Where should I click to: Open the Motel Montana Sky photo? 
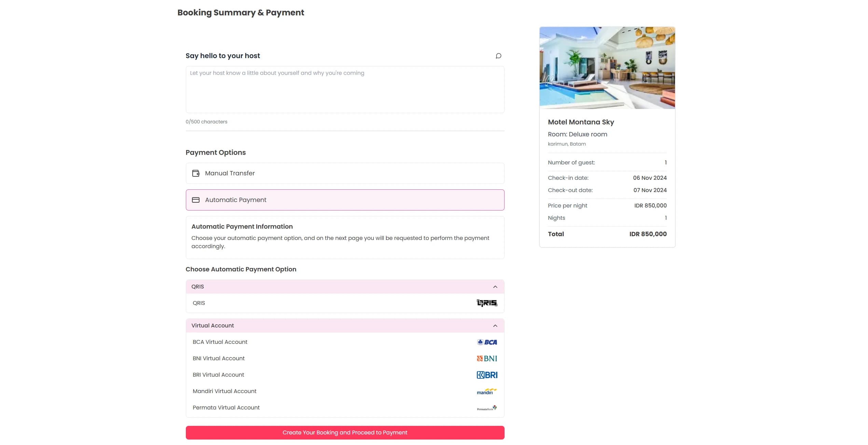click(607, 68)
